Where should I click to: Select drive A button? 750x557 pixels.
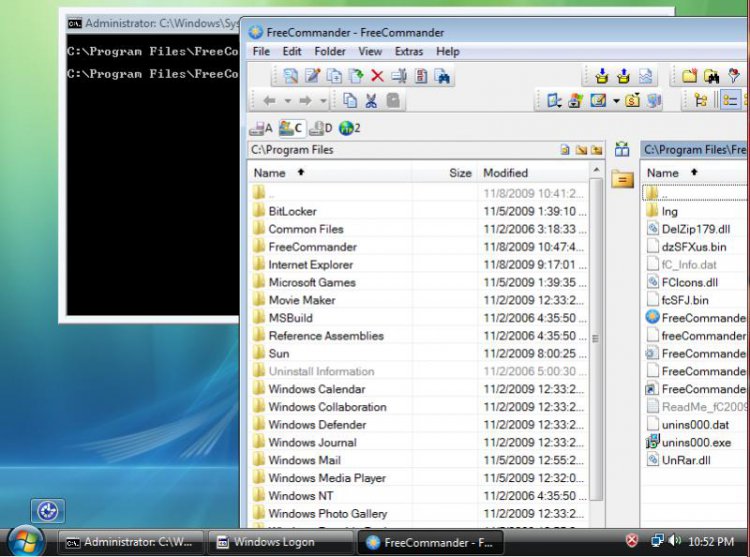coord(261,128)
